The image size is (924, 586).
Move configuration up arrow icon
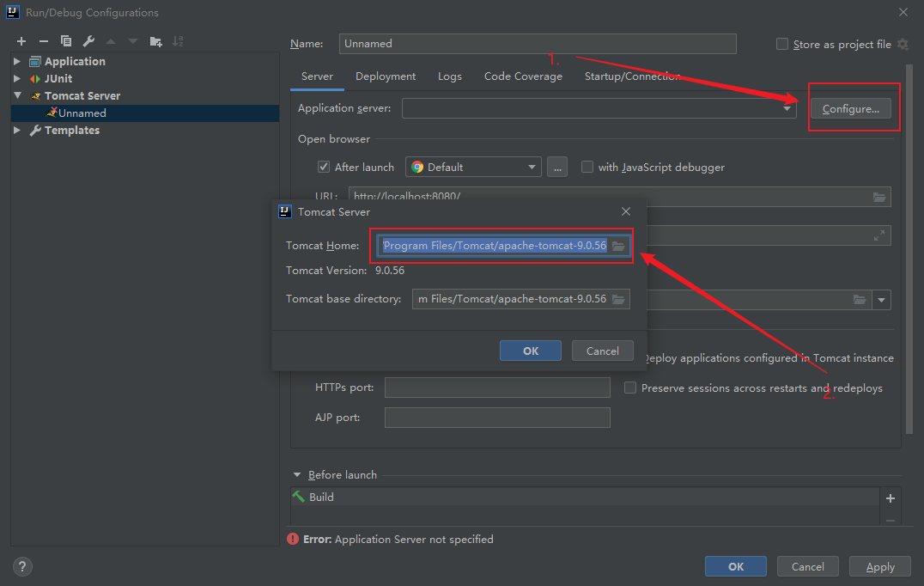point(111,41)
